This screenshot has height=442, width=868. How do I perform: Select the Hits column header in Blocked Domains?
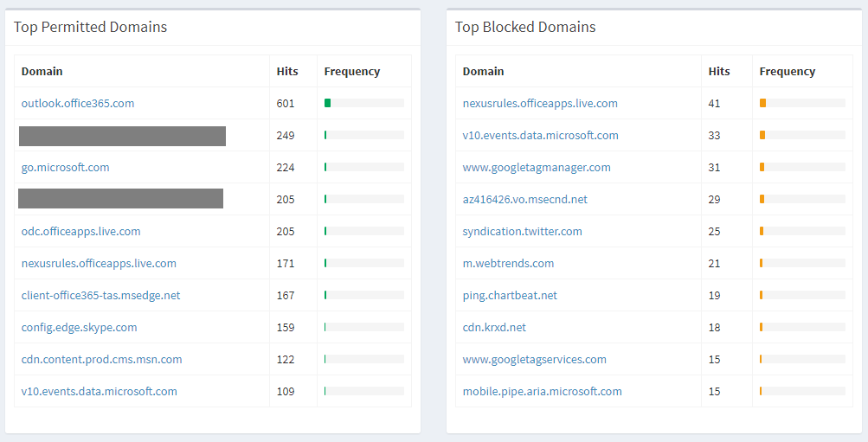click(718, 72)
